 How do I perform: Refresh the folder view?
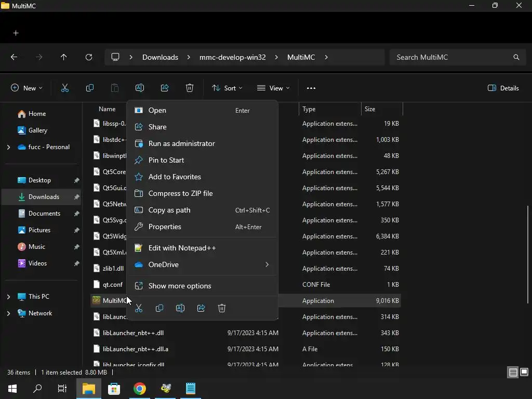pyautogui.click(x=89, y=57)
